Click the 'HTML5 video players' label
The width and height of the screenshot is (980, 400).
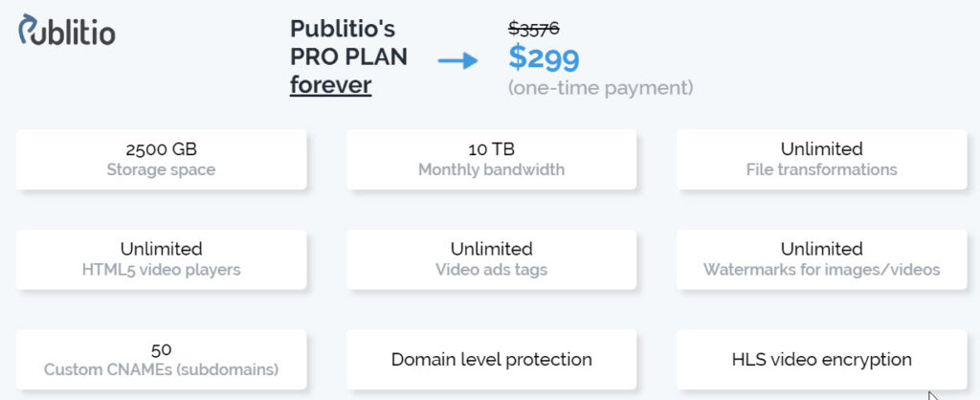[161, 270]
